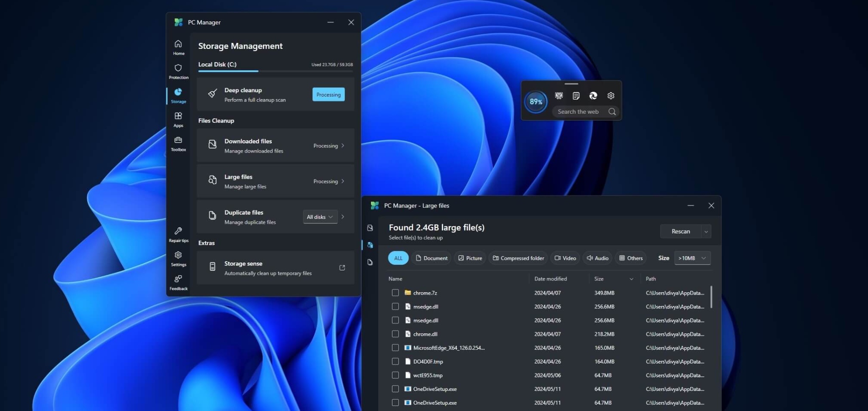Screen dimensions: 868x411
Task: Click the Storage sense icon
Action: [x=212, y=267]
